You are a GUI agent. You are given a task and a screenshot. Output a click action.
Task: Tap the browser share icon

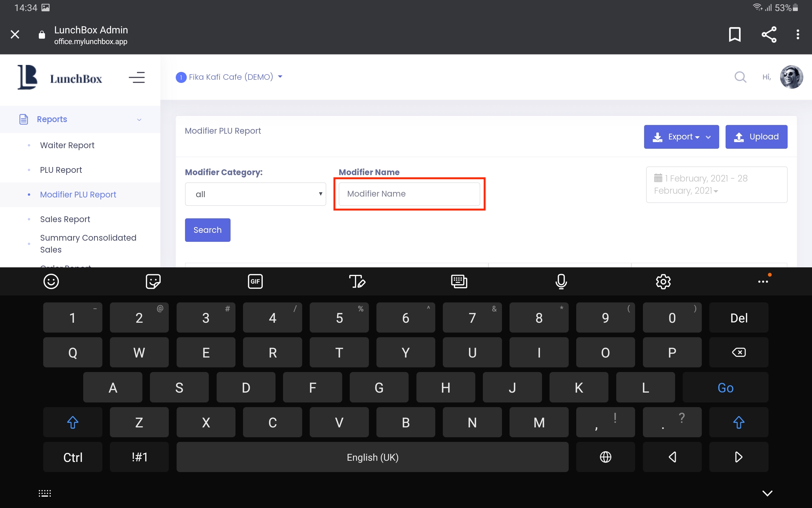[x=769, y=34]
